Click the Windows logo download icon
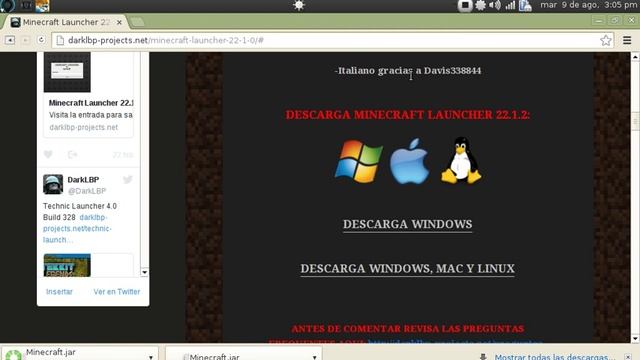The width and height of the screenshot is (640, 360). pyautogui.click(x=358, y=161)
